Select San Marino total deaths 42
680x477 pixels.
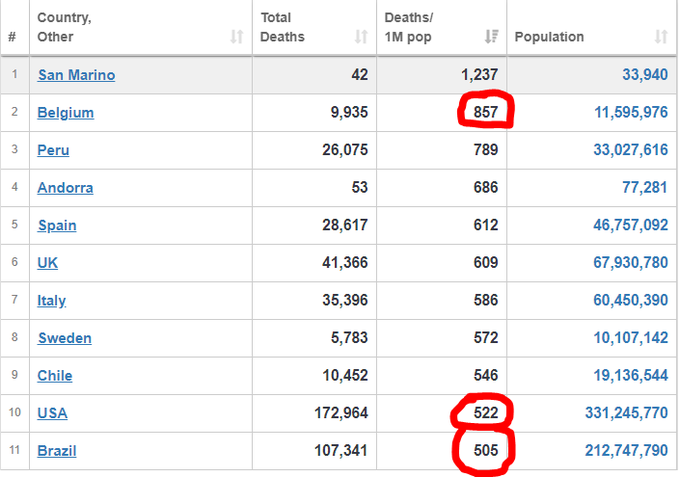[360, 75]
